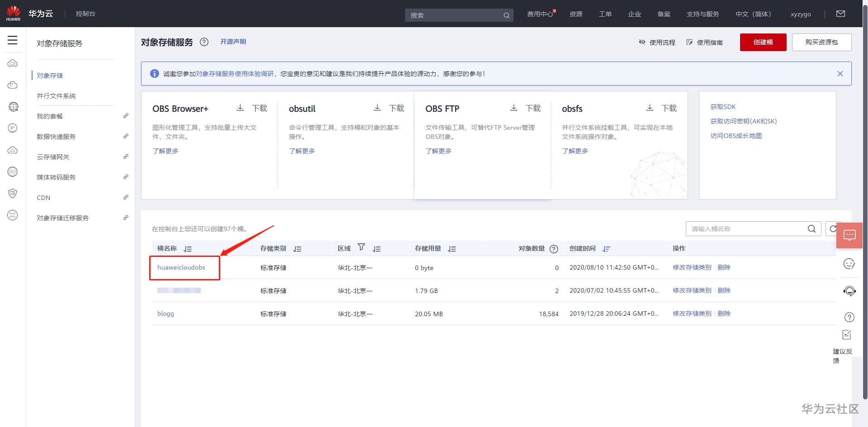Open 数据快递服务 in the sidebar

click(56, 137)
